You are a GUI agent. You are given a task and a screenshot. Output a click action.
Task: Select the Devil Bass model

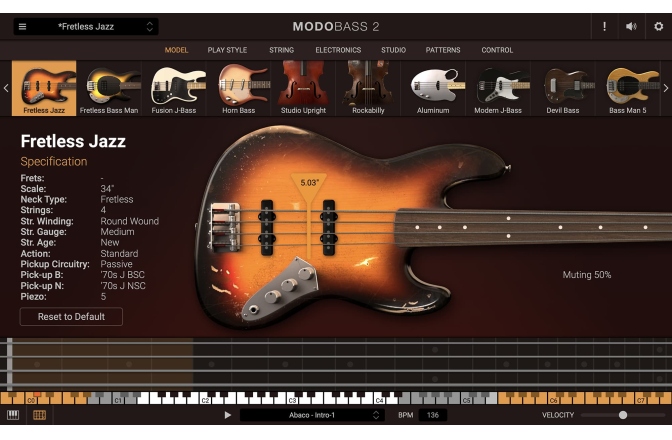(563, 88)
